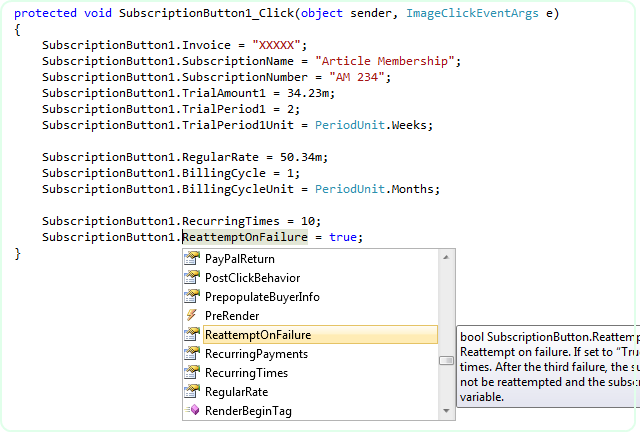Click the IntelliSense scrollbar thumb
Viewport: 640px width, 432px height.
446,361
